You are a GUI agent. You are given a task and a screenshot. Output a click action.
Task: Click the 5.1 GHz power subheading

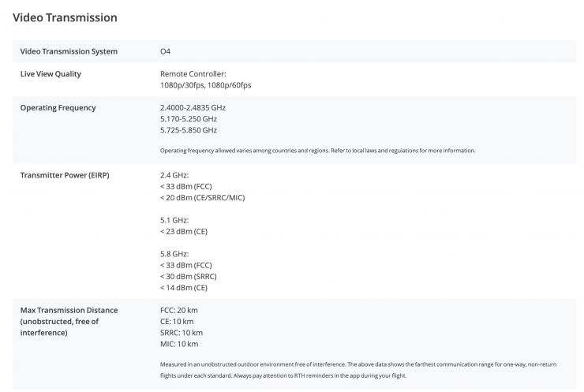point(174,220)
